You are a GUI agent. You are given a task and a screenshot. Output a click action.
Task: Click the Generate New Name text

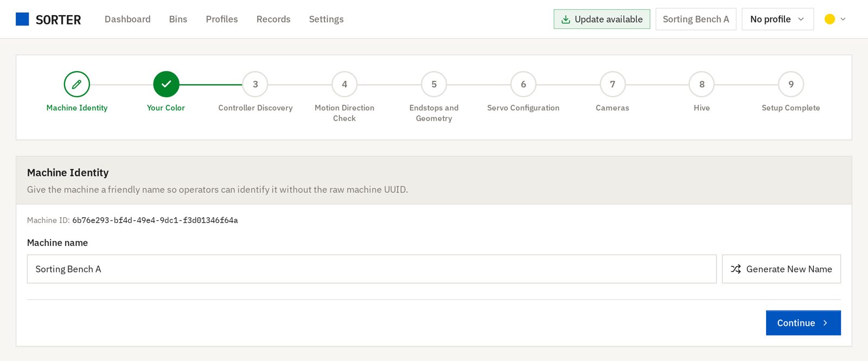coord(789,269)
